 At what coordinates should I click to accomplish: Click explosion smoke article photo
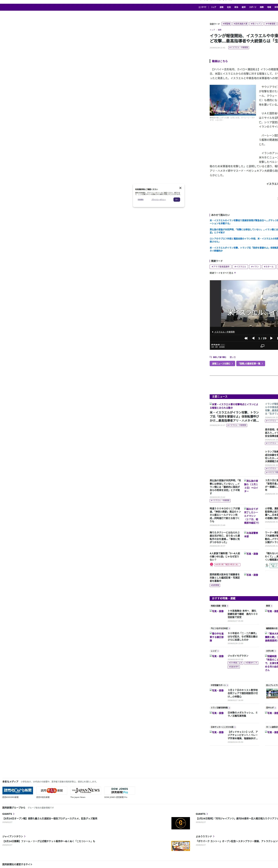pos(233,100)
